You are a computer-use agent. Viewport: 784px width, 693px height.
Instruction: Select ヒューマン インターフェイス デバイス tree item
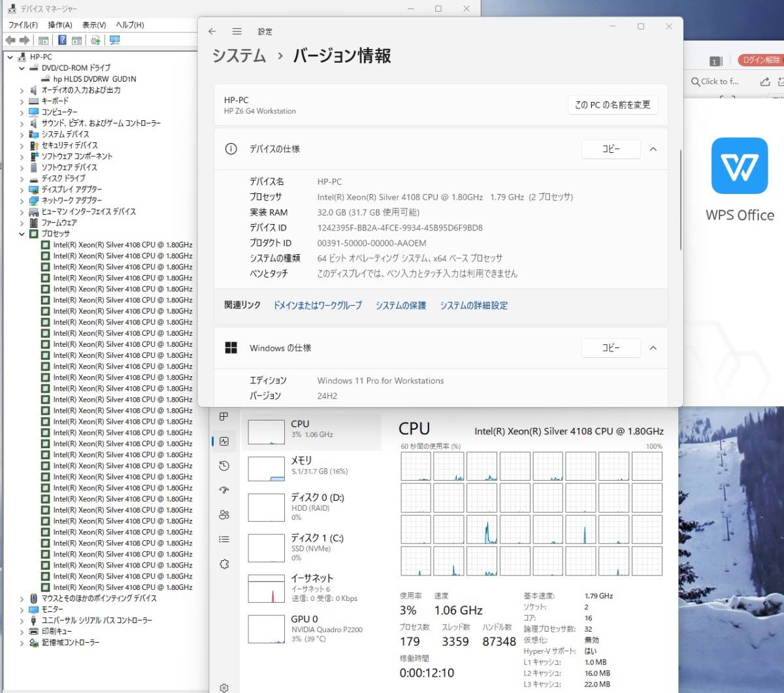89,212
